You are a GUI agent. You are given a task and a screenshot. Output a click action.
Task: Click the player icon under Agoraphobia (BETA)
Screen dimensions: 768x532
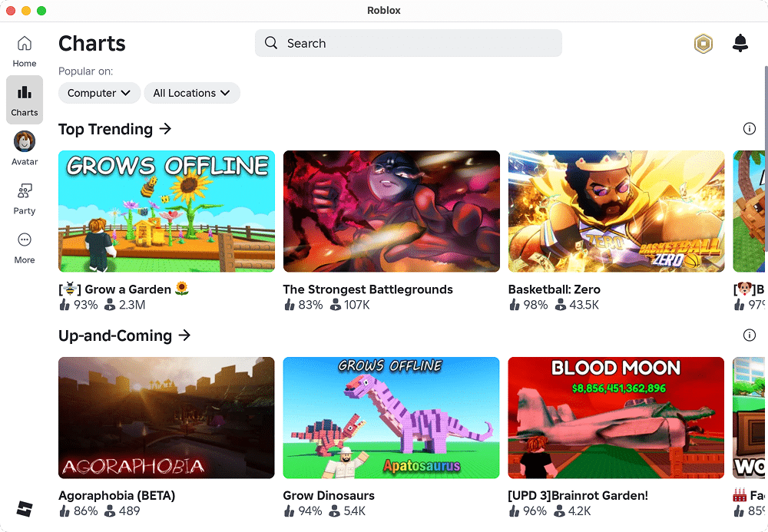point(110,511)
